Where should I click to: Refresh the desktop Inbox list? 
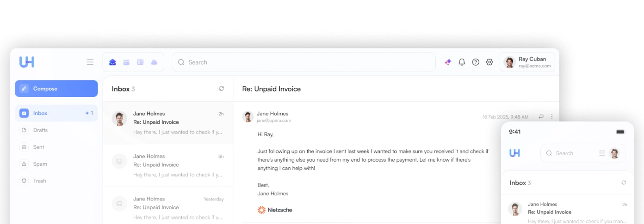pos(222,89)
